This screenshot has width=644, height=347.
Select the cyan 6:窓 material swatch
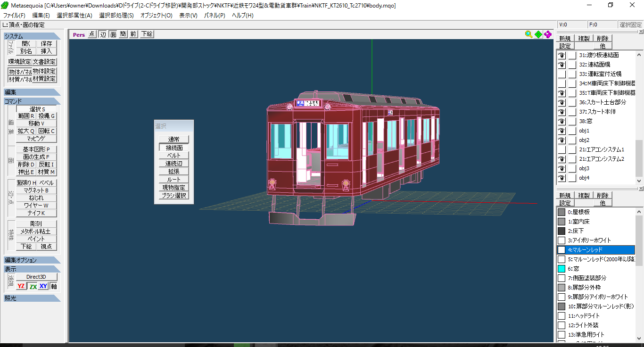pyautogui.click(x=561, y=269)
